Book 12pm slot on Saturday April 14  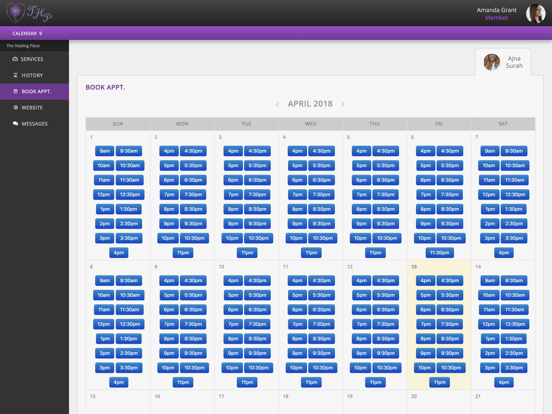point(489,324)
